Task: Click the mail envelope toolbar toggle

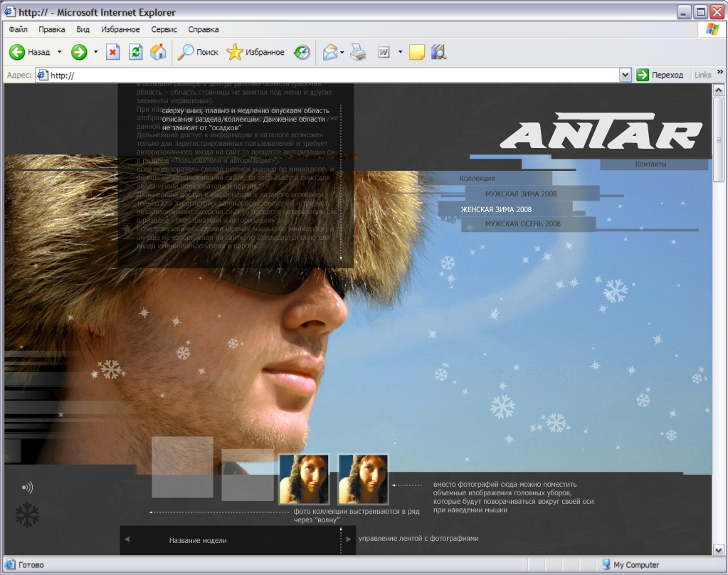Action: 330,51
